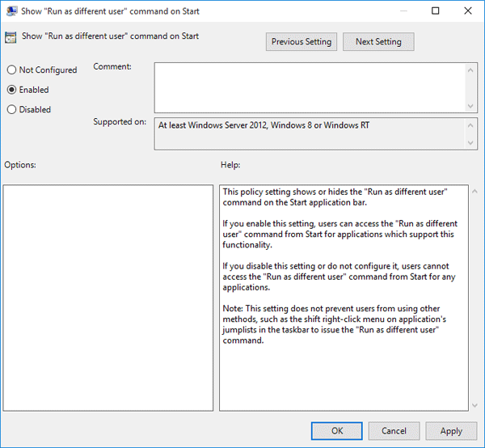This screenshot has height=448, width=485.
Task: Click the Supported on text field
Action: (307, 133)
